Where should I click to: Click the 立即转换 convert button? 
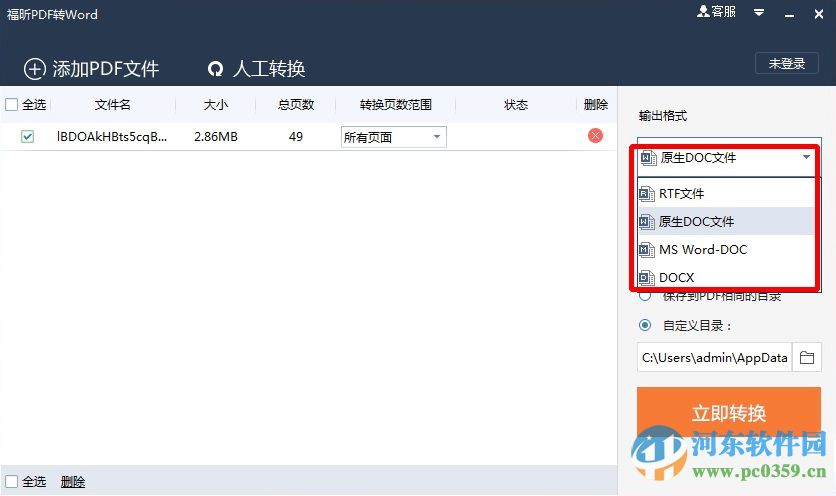click(x=729, y=413)
